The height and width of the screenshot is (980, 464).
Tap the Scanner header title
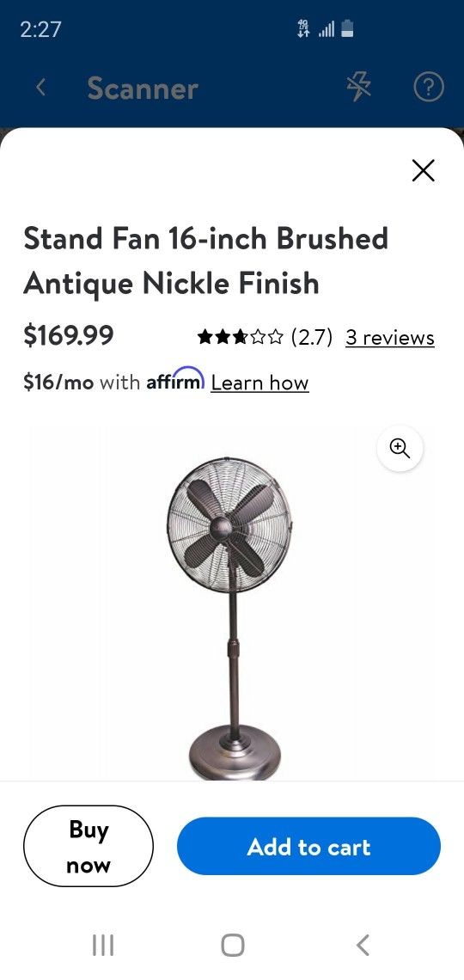(143, 89)
